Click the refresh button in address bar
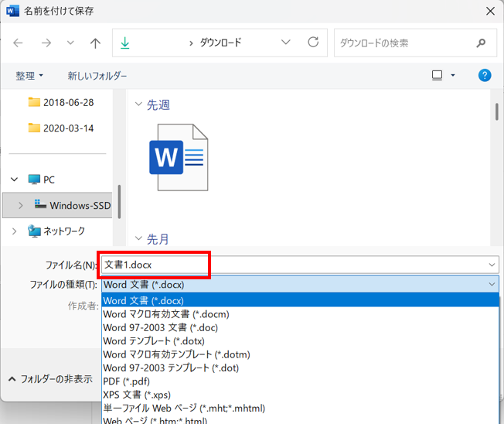 point(313,43)
